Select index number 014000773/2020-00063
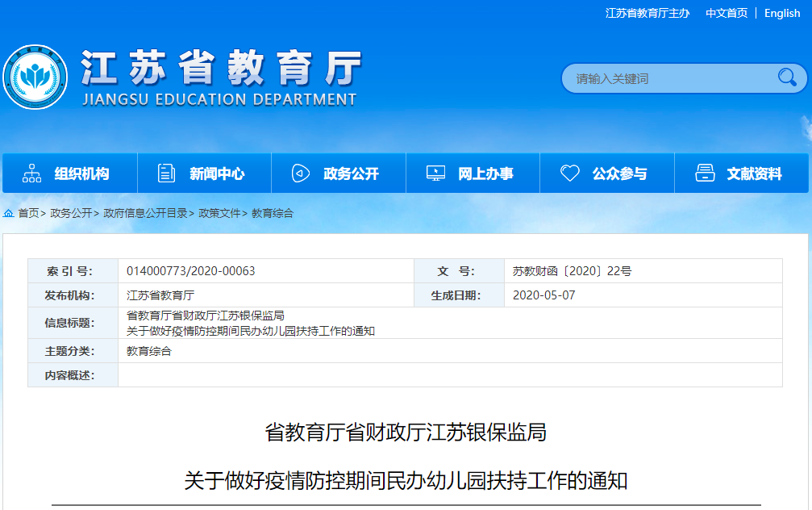 (x=190, y=271)
